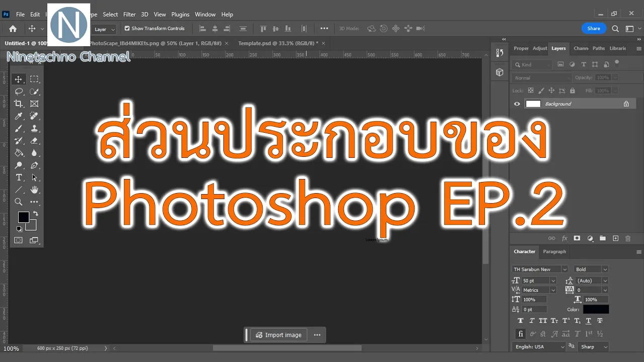Toggle Faux Italic in Character panel
Image resolution: width=644 pixels, height=362 pixels.
click(532, 321)
